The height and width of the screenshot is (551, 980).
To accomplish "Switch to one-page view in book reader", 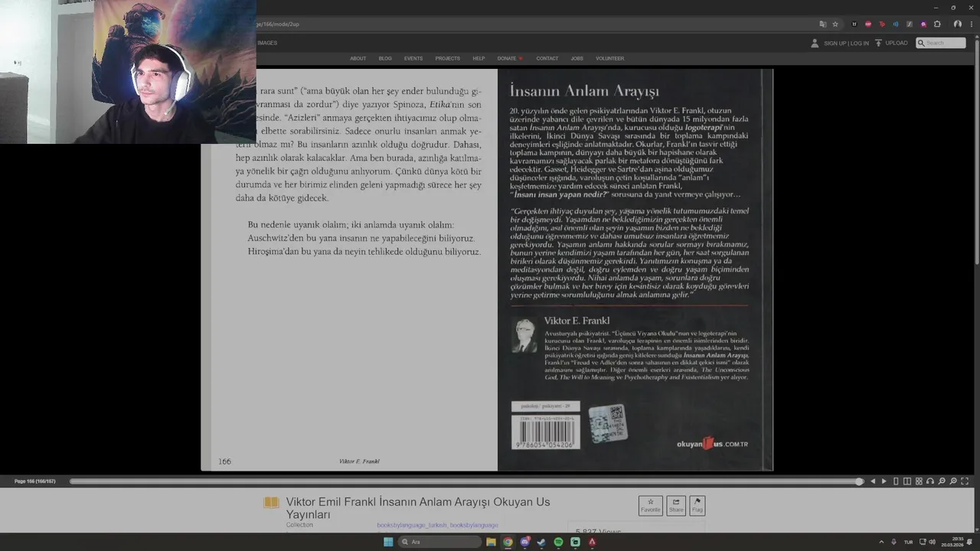I will [x=896, y=481].
